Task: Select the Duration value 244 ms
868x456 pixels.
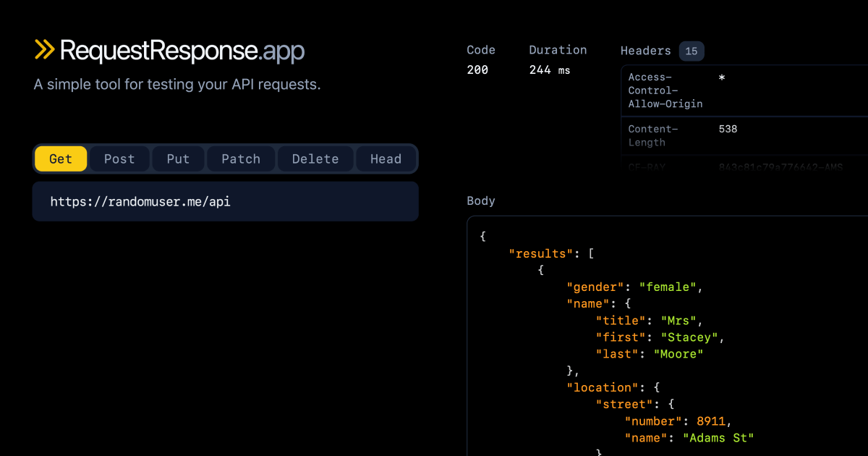Action: [x=550, y=70]
